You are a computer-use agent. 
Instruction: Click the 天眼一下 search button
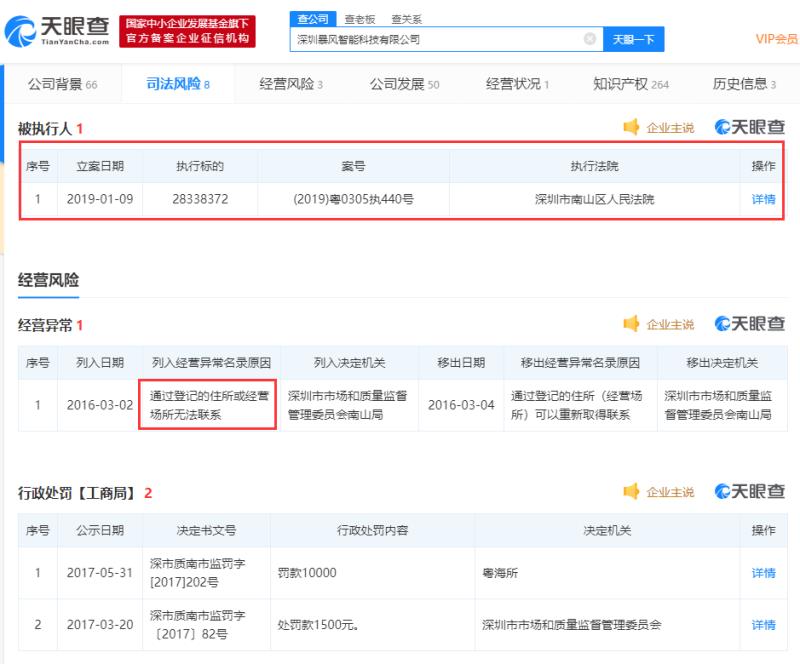coord(633,39)
